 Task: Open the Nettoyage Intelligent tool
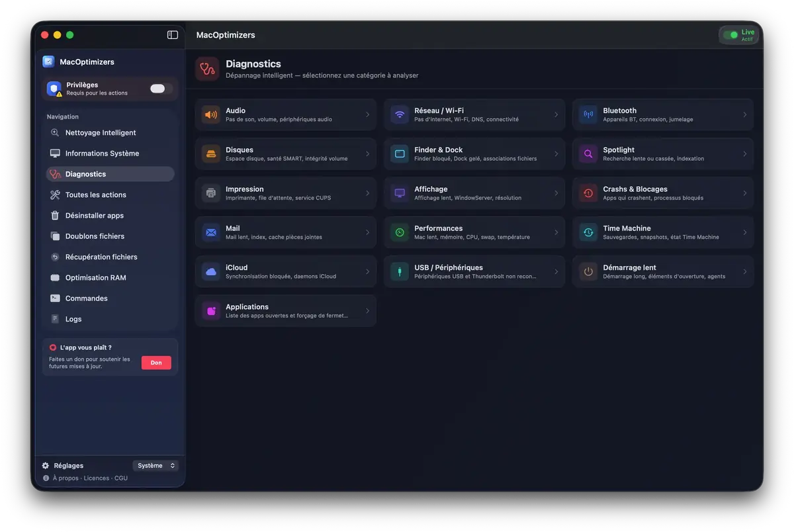pos(101,132)
